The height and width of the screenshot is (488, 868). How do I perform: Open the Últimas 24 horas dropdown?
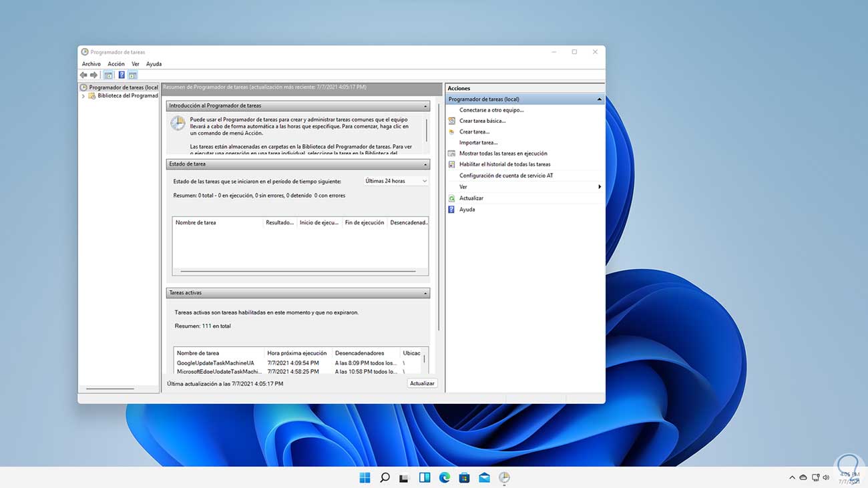click(x=396, y=181)
